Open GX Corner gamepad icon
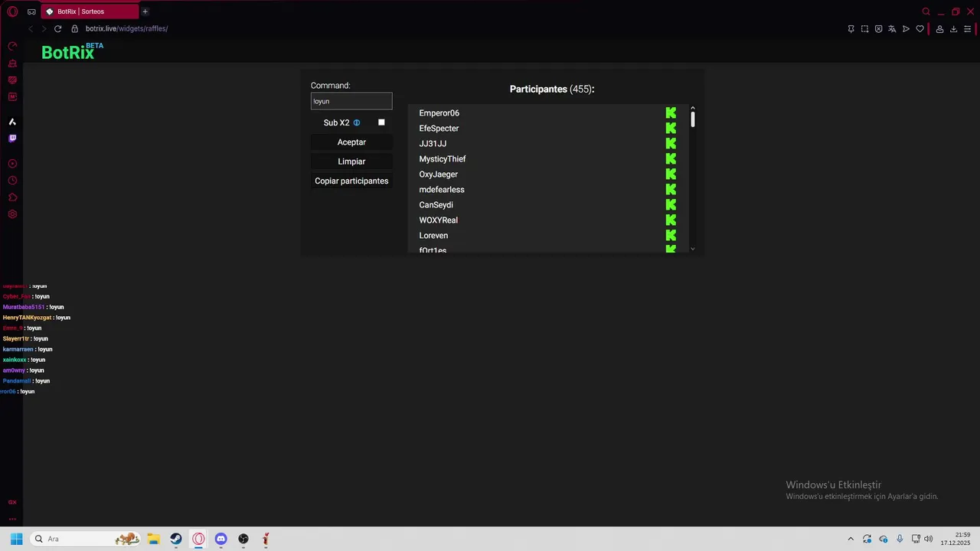Screen dimensions: 980x551 (31, 11)
